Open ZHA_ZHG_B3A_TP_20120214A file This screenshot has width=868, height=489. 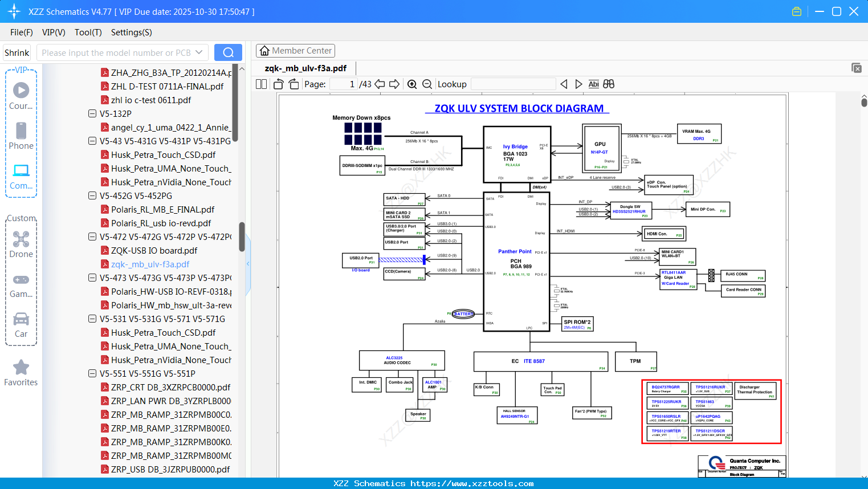pyautogui.click(x=171, y=72)
